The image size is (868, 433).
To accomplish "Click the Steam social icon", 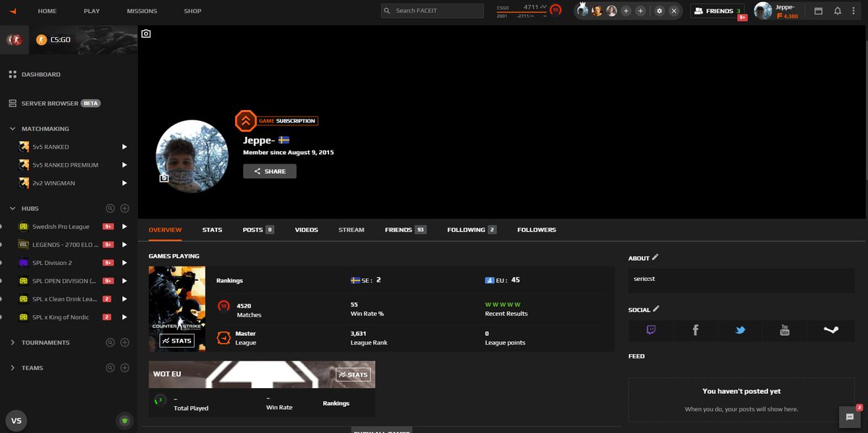I will [830, 330].
